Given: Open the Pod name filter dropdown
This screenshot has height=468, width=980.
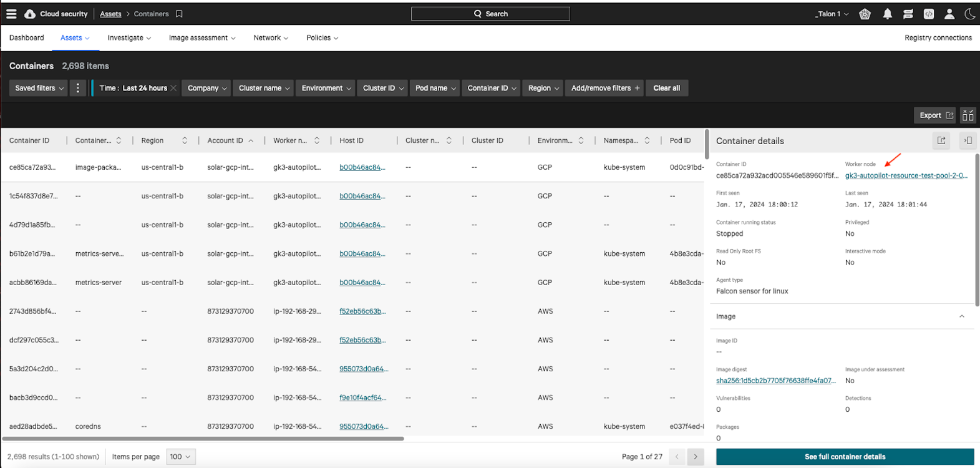Looking at the screenshot, I should pos(435,88).
